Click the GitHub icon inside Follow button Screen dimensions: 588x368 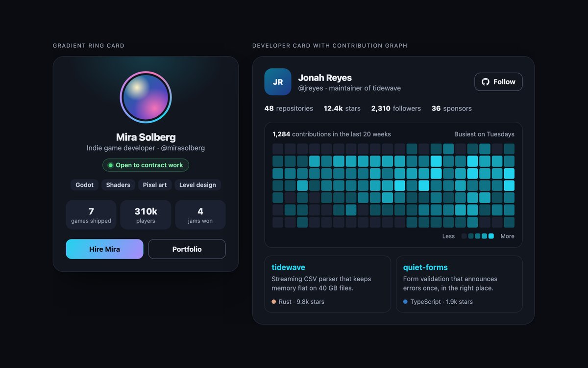point(486,82)
